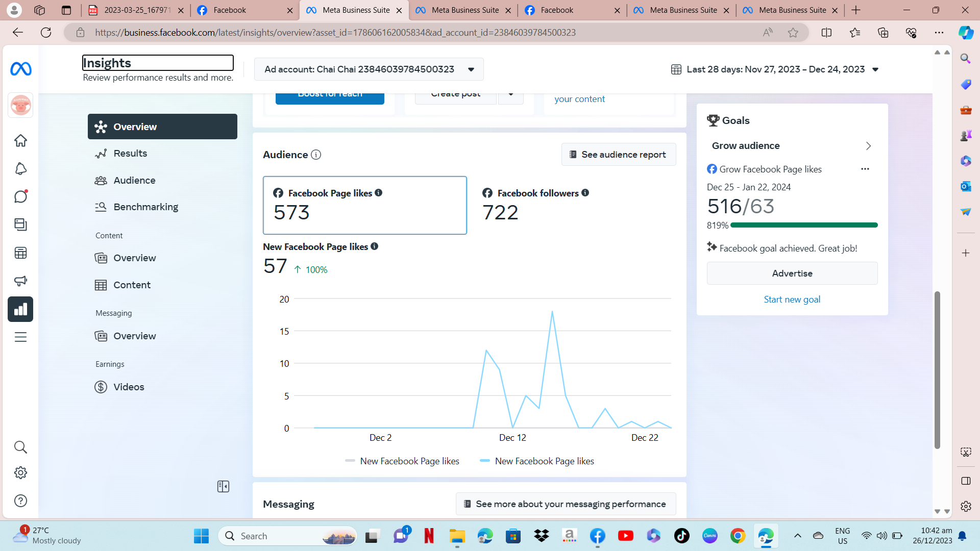Click the Boost for reach button
The width and height of the screenshot is (980, 551).
point(330,98)
